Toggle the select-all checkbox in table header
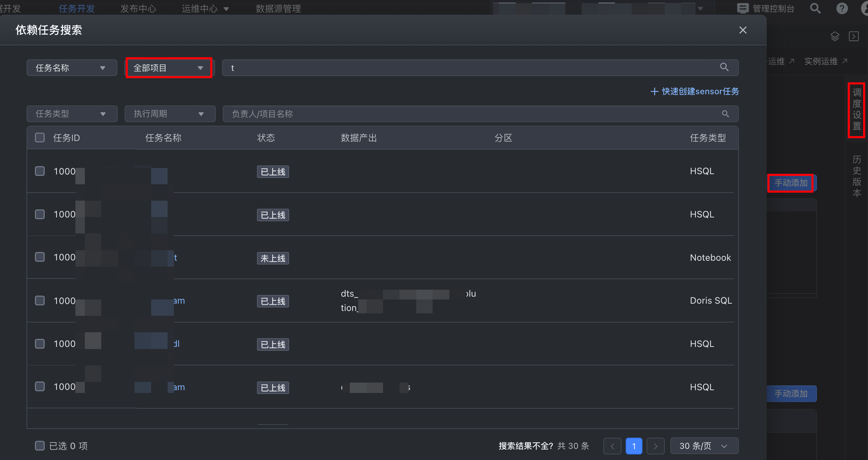This screenshot has height=460, width=868. 40,138
